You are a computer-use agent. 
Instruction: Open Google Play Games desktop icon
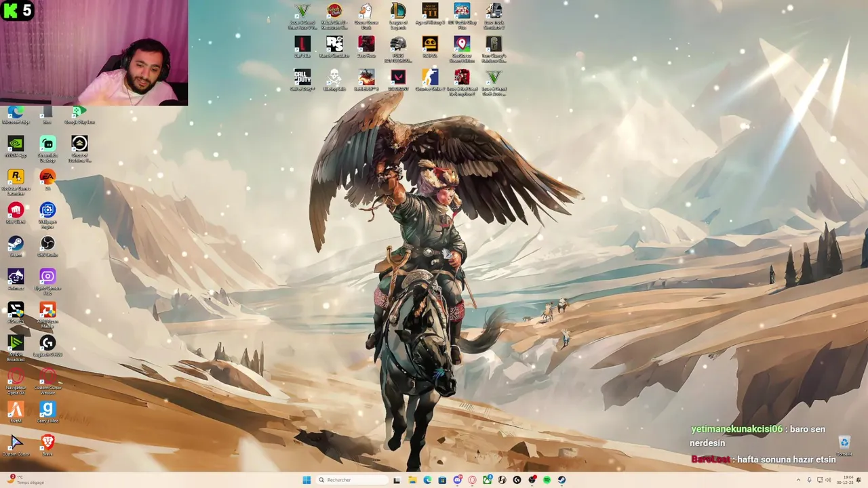coord(79,115)
